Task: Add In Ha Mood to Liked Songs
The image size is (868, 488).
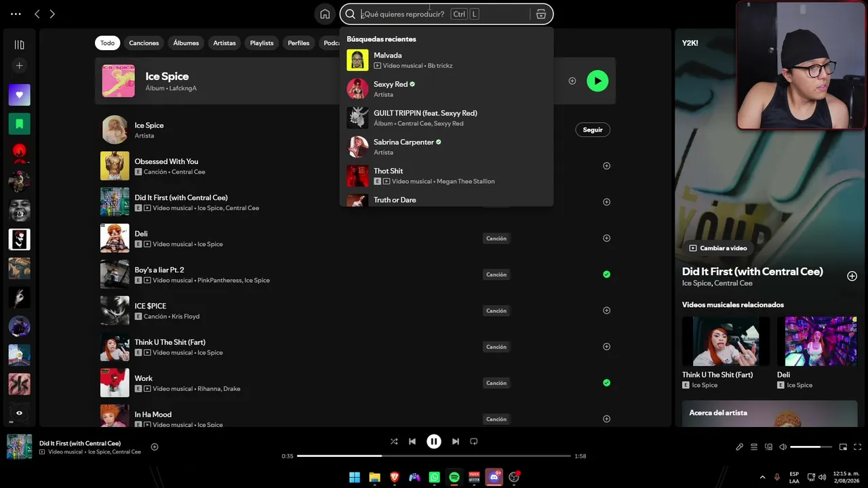Action: pyautogui.click(x=606, y=419)
